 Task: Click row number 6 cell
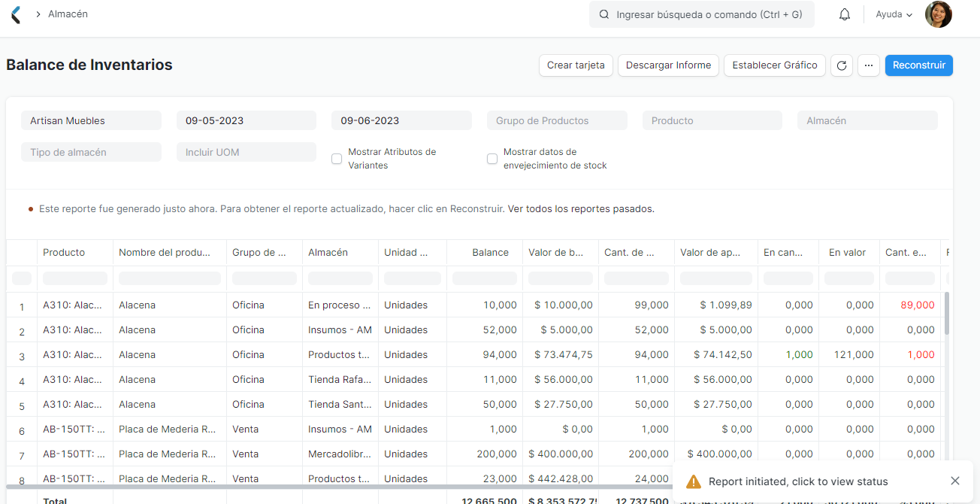[22, 430]
